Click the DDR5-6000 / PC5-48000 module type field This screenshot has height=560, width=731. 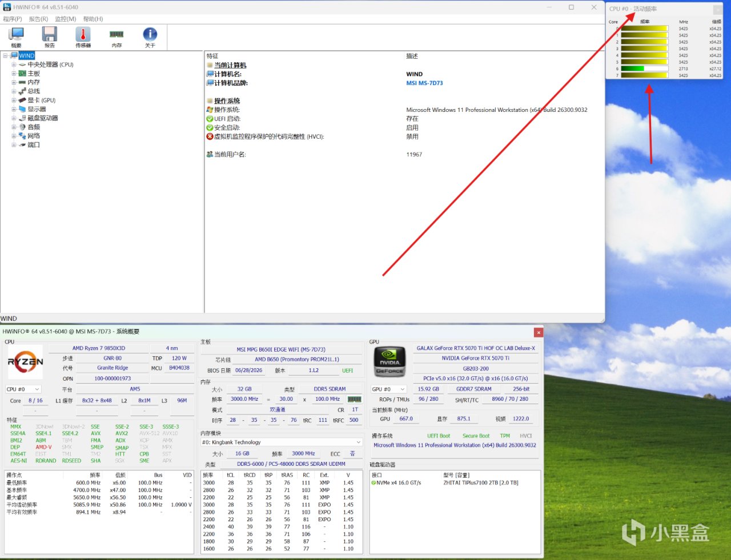291,464
